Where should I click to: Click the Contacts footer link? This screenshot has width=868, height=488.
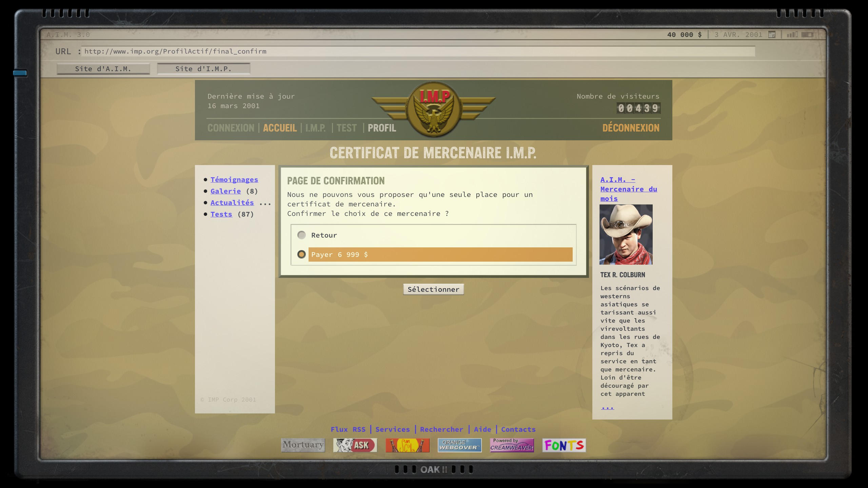coord(518,429)
